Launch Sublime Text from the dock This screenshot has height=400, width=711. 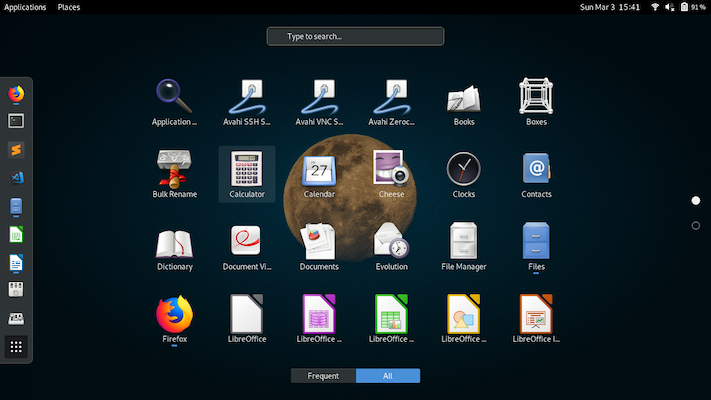(x=16, y=150)
